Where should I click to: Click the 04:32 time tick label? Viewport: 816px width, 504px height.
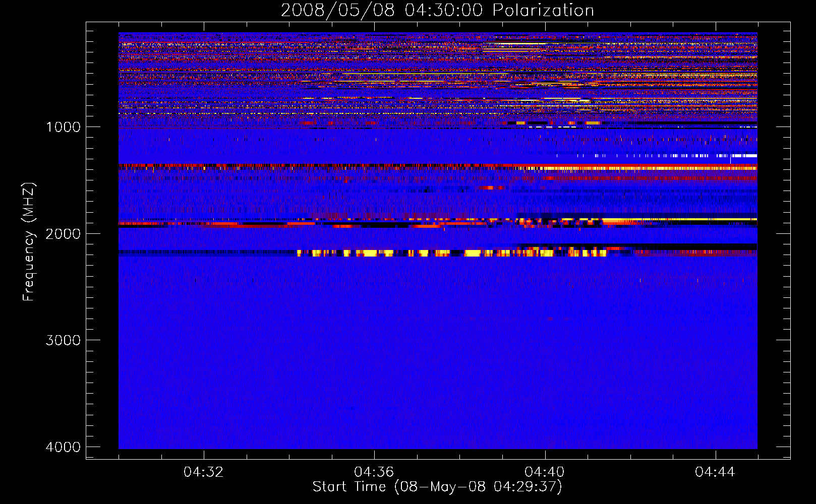(x=203, y=472)
